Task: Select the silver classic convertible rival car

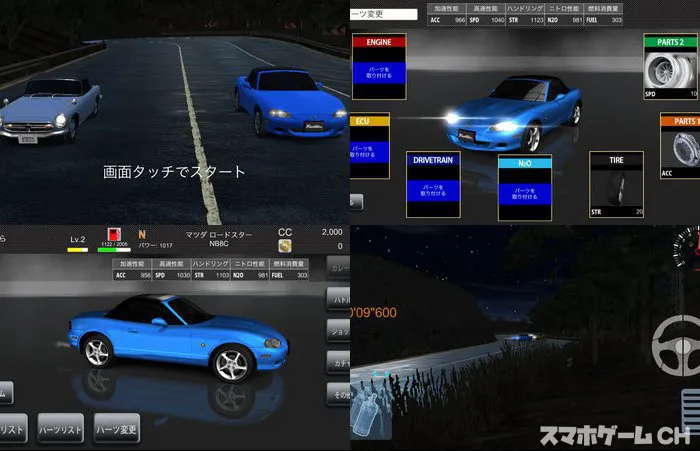Action: (50, 110)
